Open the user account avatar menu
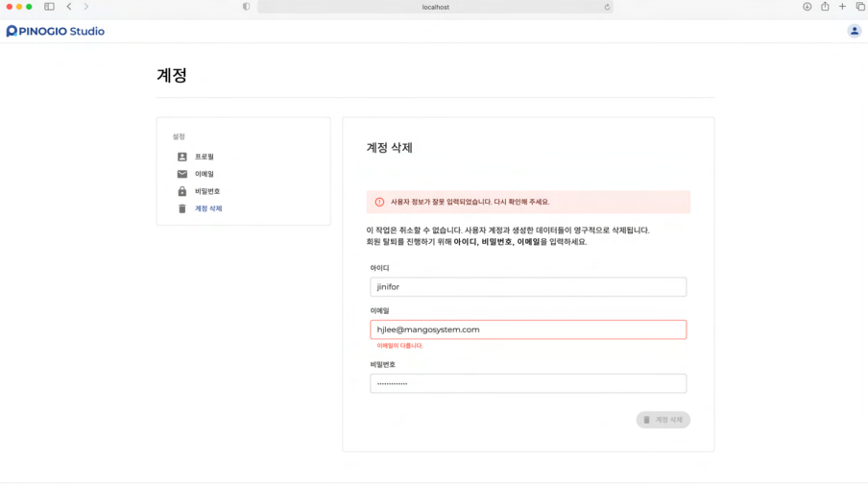The image size is (868, 487). tap(854, 31)
